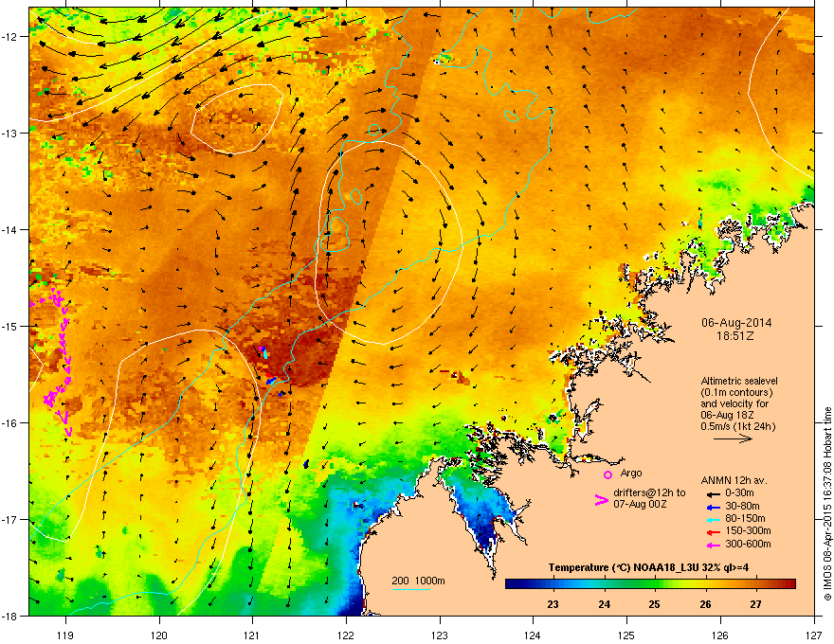
Task: Click the '0.5m/s (1kt 24h)' label
Action: pyautogui.click(x=738, y=426)
